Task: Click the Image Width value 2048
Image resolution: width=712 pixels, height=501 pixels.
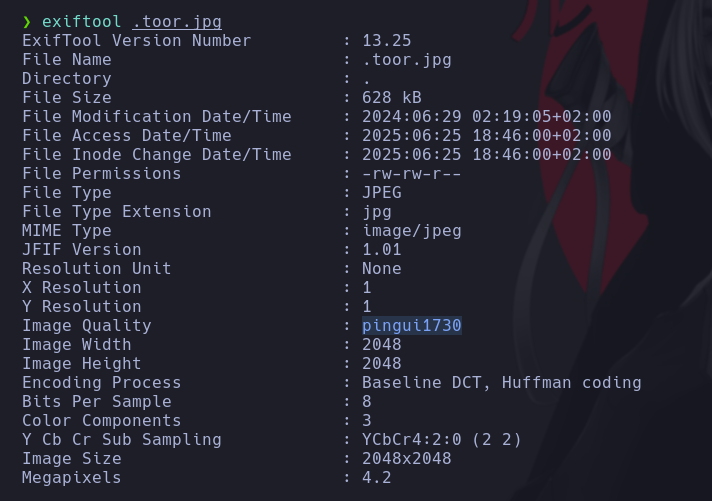Action: pyautogui.click(x=382, y=345)
